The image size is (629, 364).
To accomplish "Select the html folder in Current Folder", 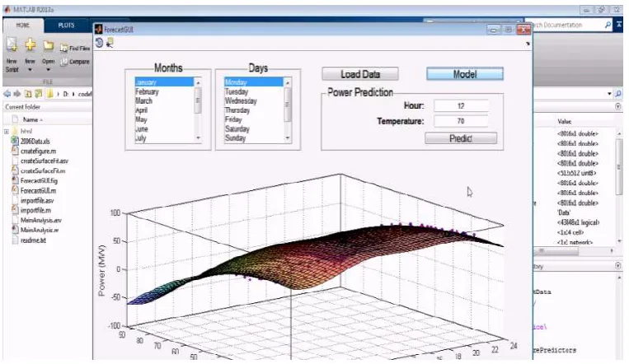I will [26, 131].
